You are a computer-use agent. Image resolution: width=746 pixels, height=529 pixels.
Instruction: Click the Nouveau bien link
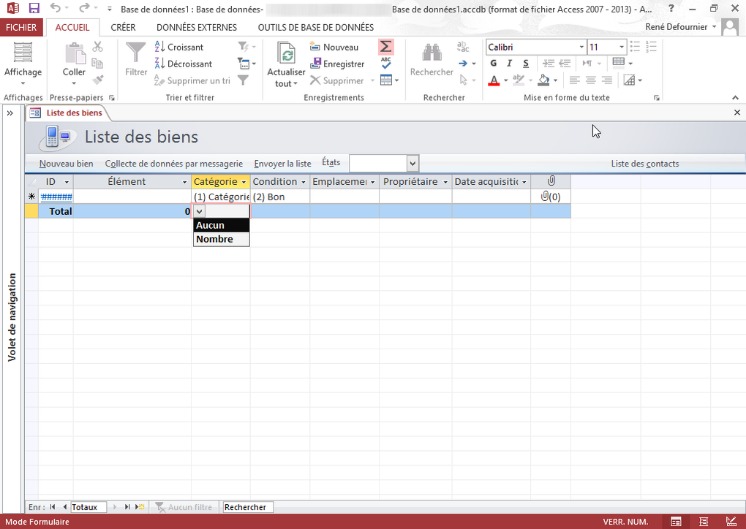click(66, 164)
